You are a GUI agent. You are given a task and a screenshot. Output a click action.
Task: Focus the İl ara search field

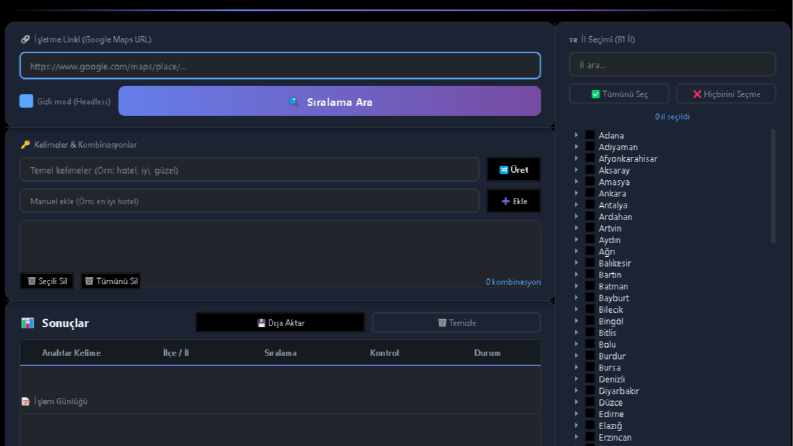click(x=673, y=65)
